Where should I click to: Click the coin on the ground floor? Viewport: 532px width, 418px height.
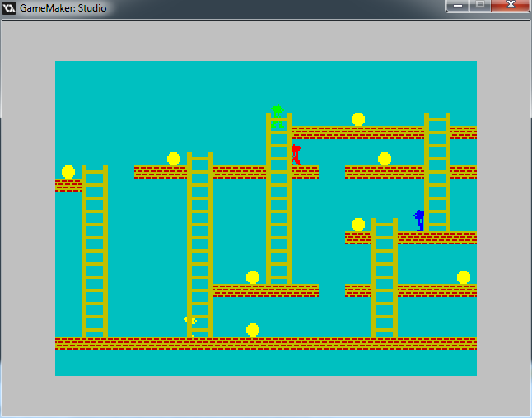253,330
